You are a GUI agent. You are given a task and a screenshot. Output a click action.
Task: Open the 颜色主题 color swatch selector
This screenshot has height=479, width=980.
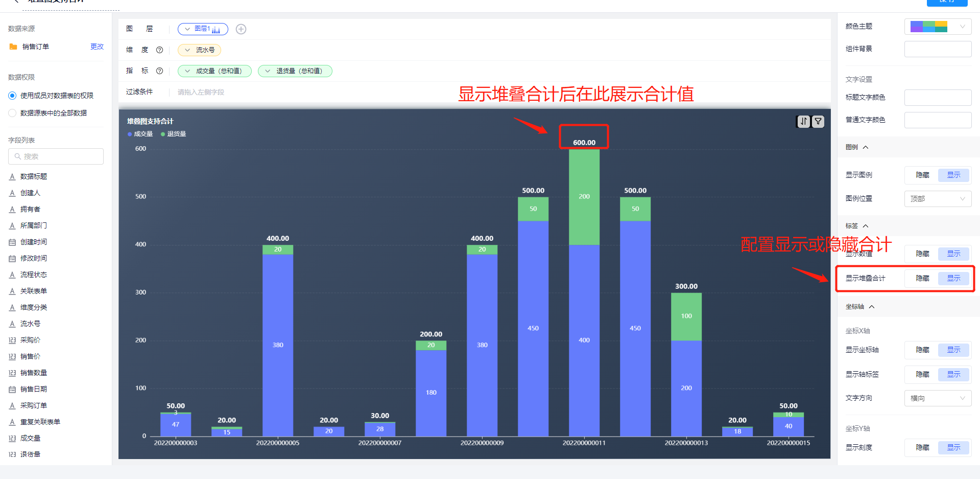pyautogui.click(x=938, y=27)
